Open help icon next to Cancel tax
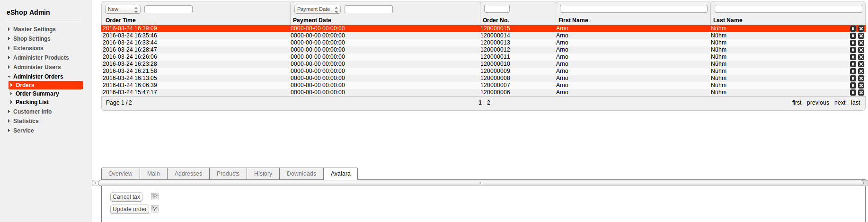868x222 pixels. [155, 196]
